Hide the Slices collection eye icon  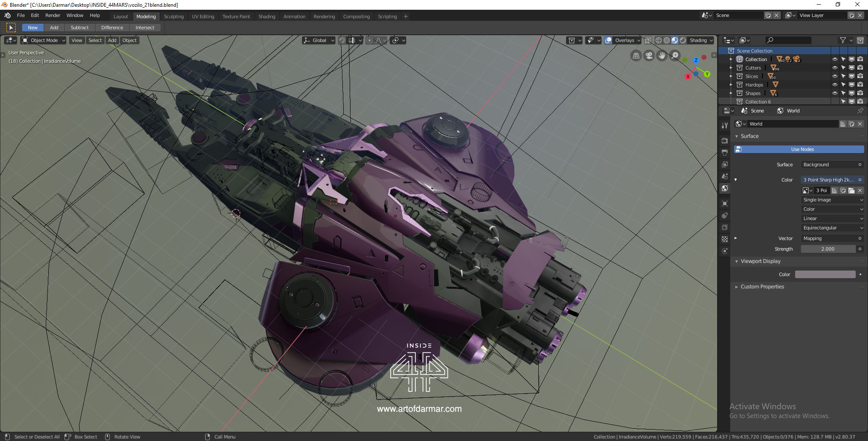point(835,76)
